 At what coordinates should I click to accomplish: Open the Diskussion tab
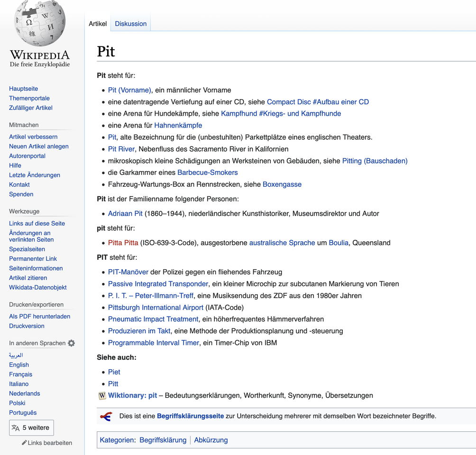pyautogui.click(x=131, y=24)
